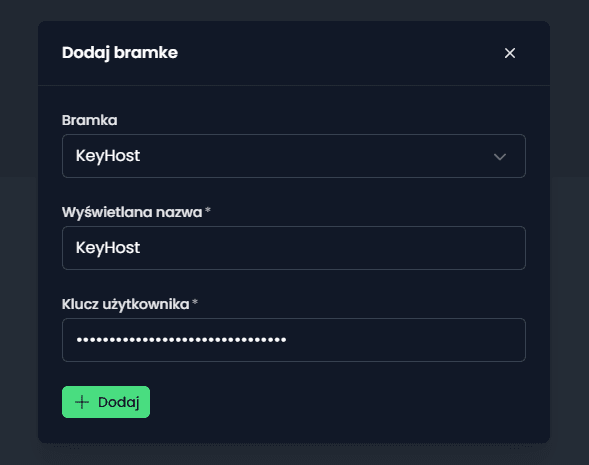
Task: Open the Bramka KeyHost dropdown
Action: click(294, 156)
